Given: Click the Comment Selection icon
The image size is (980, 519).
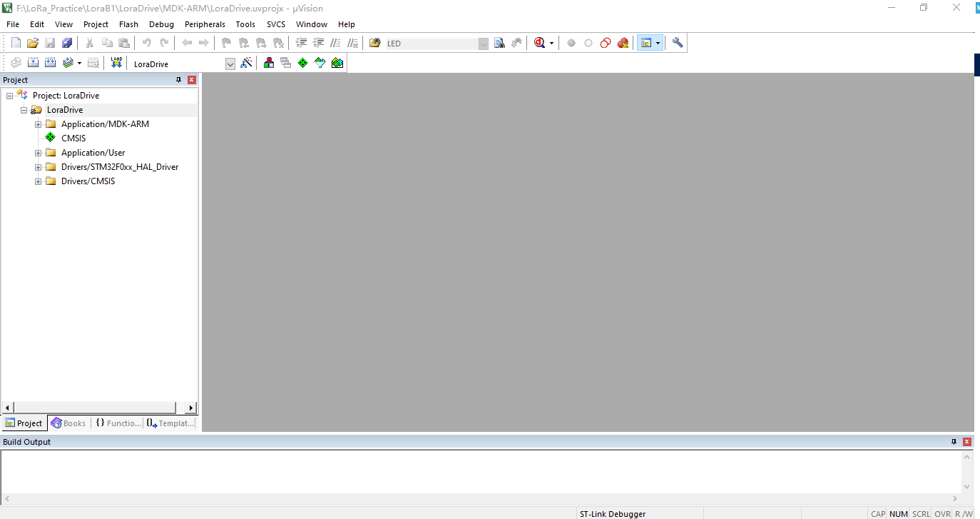Looking at the screenshot, I should click(x=335, y=43).
